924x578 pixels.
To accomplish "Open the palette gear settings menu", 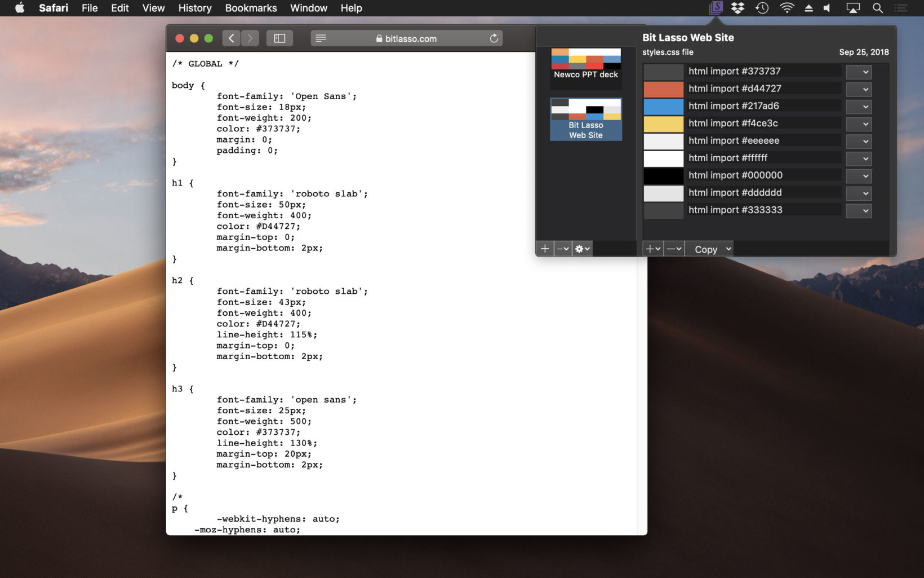I will [582, 249].
